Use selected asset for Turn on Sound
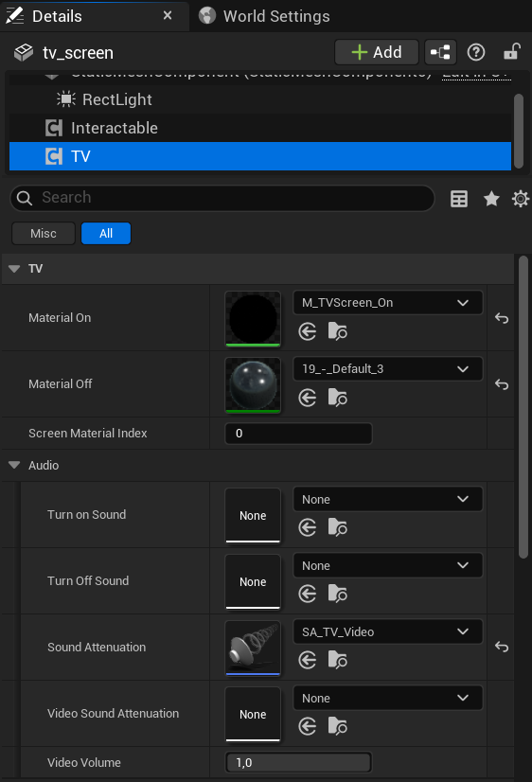 coord(307,527)
